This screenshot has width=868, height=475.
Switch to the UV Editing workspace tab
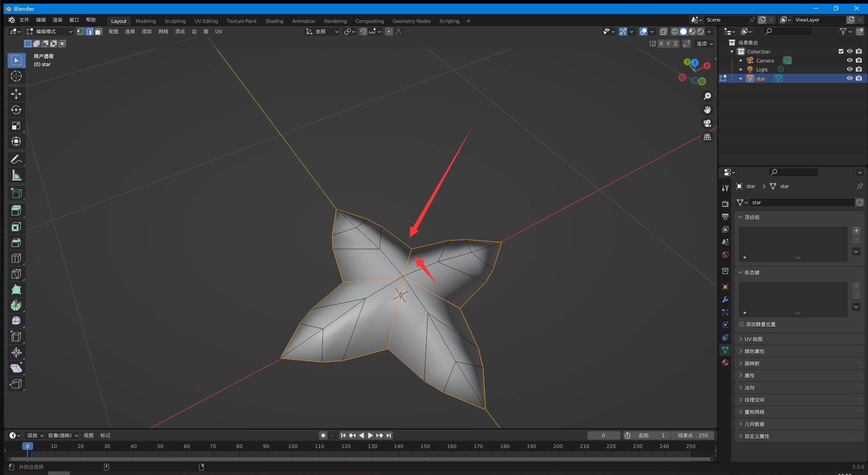pos(206,21)
